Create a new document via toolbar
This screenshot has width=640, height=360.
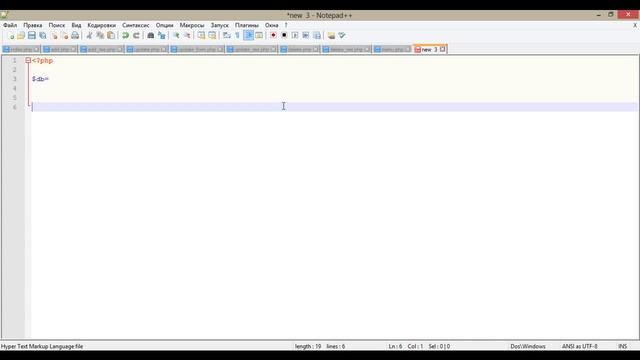coord(11,36)
